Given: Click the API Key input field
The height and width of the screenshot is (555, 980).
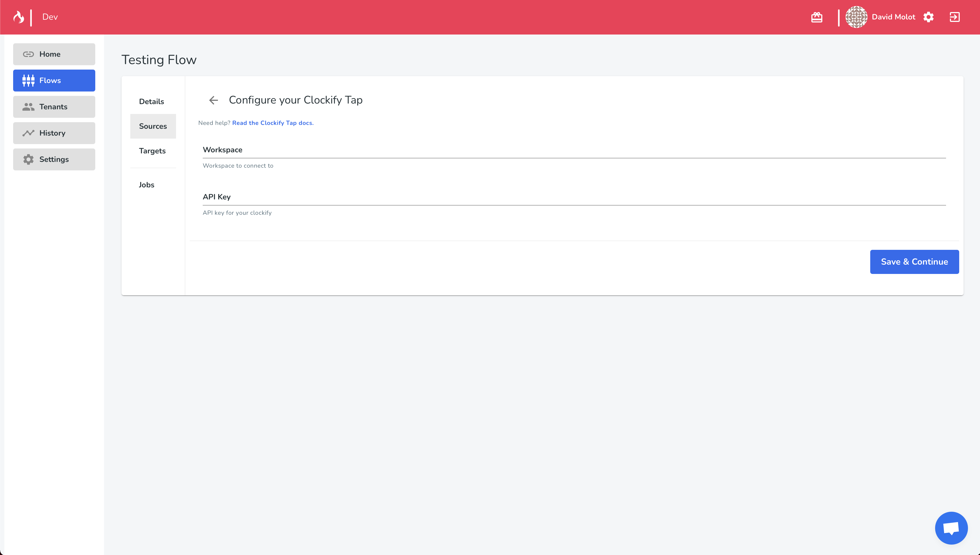Looking at the screenshot, I should click(574, 197).
